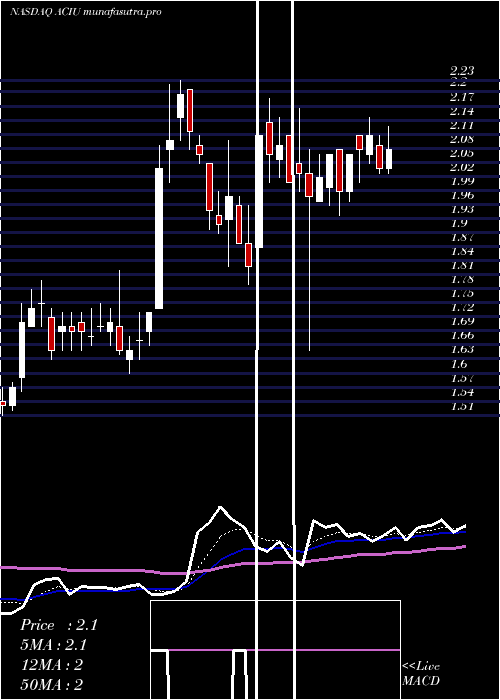Image resolution: width=500 pixels, height=700 pixels.
Task: Click the 2.11 price axis label
Action: pyautogui.click(x=462, y=125)
